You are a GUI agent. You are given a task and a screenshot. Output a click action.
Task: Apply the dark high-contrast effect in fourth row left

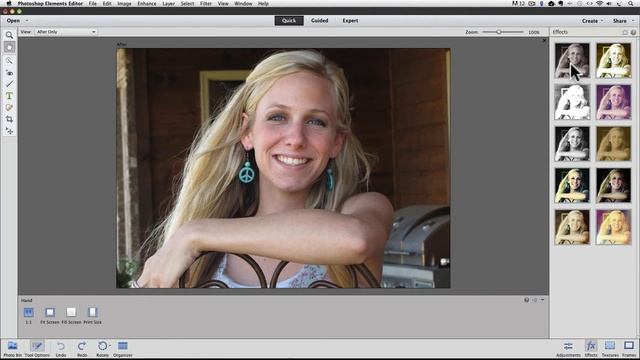[x=572, y=185]
